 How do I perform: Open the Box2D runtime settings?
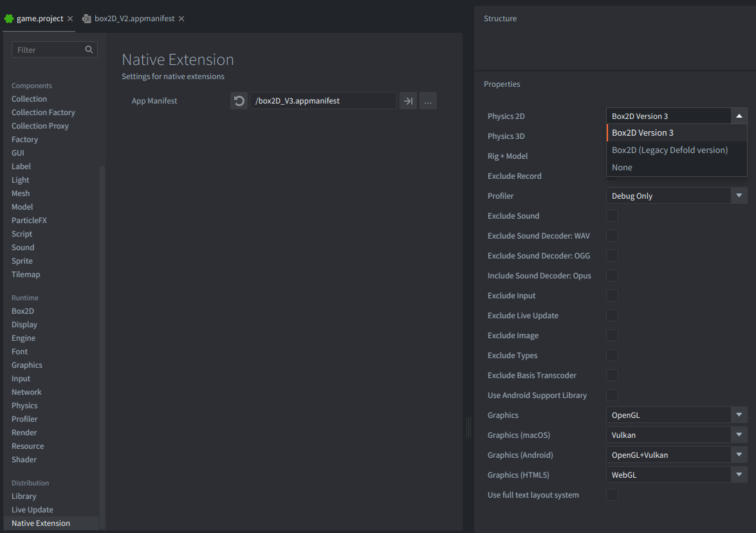pos(23,311)
